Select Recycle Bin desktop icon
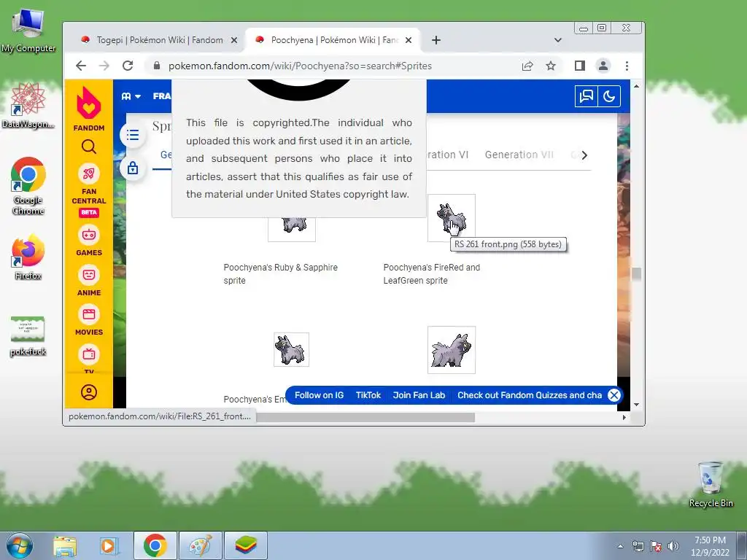 point(711,485)
